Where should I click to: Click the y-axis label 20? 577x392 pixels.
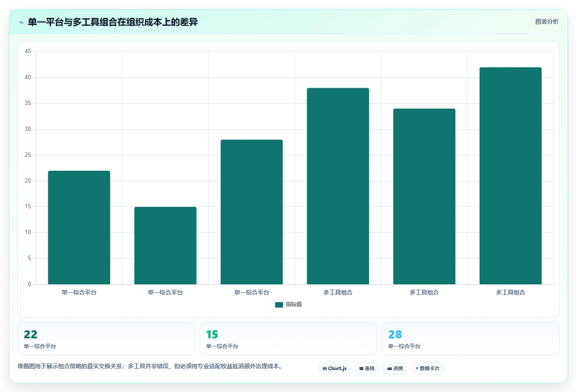tap(28, 181)
